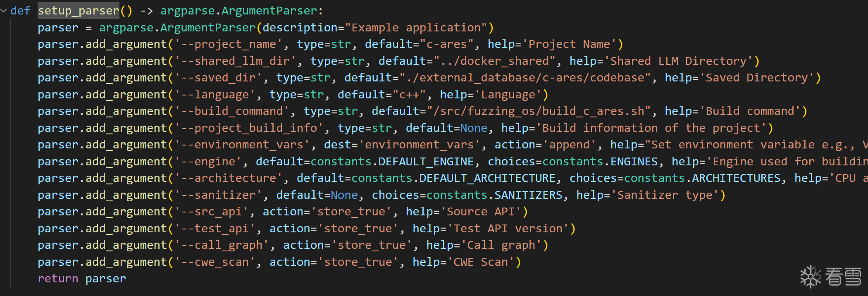This screenshot has width=868, height=296.
Task: Click the 看雪 watermark text
Action: 843,276
